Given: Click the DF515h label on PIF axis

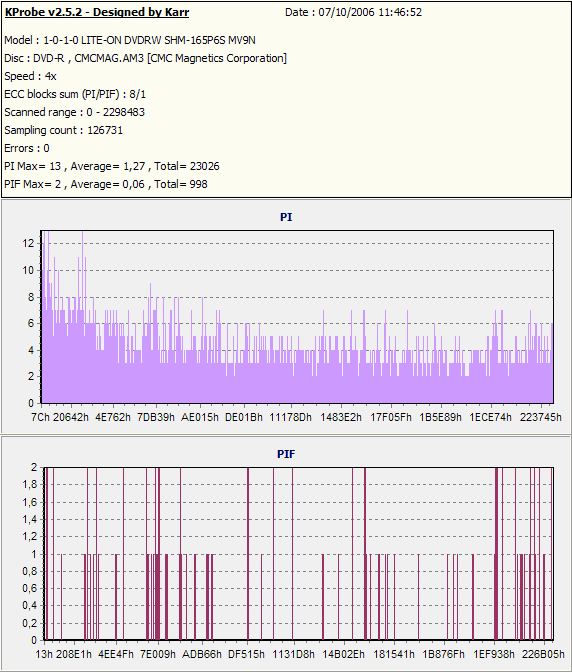Looking at the screenshot, I should pos(246,654).
